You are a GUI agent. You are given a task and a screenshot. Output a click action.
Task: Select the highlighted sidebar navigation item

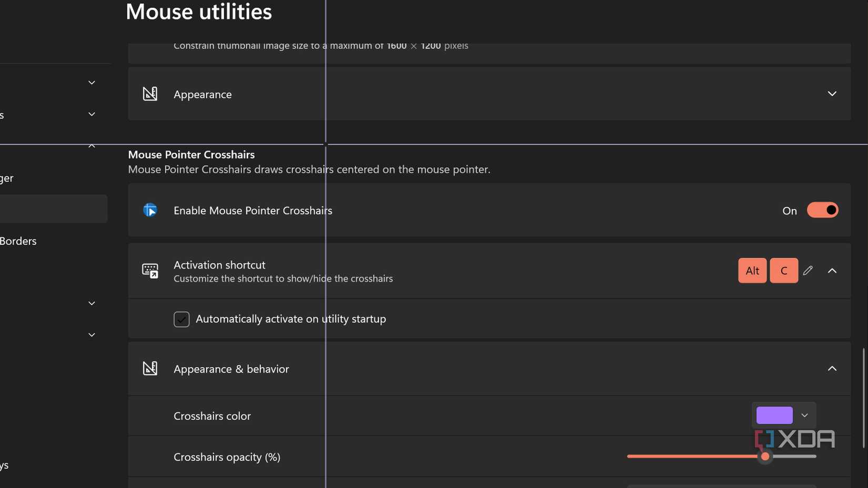click(53, 209)
